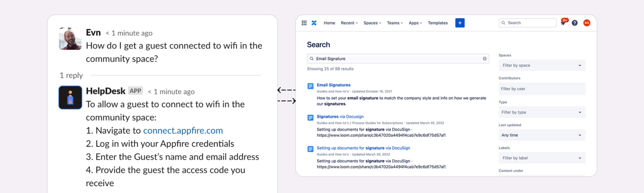This screenshot has width=644, height=193.
Task: Focus the top navigation Search box
Action: click(x=527, y=23)
